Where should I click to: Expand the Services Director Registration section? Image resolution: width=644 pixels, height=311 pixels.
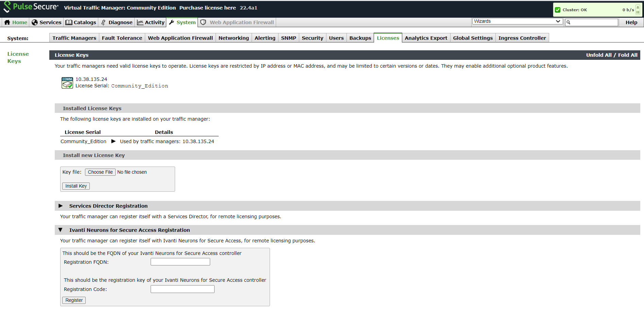(x=61, y=206)
